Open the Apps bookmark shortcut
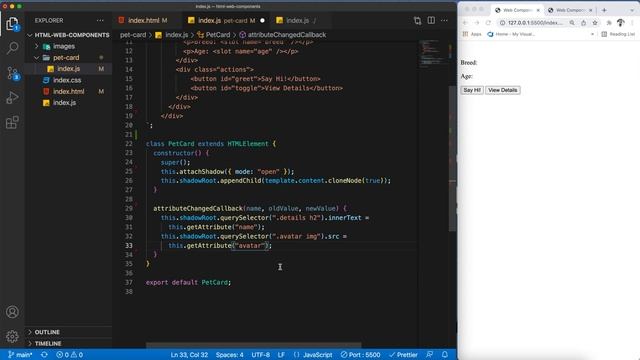The width and height of the screenshot is (640, 360). [471, 34]
